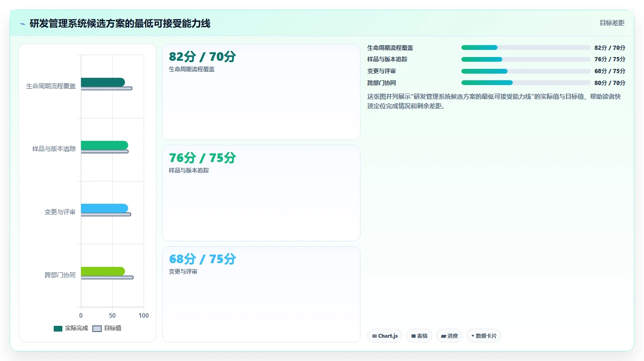The image size is (644, 361).
Task: Click the 82分 / 70分 progress row value
Action: [610, 47]
